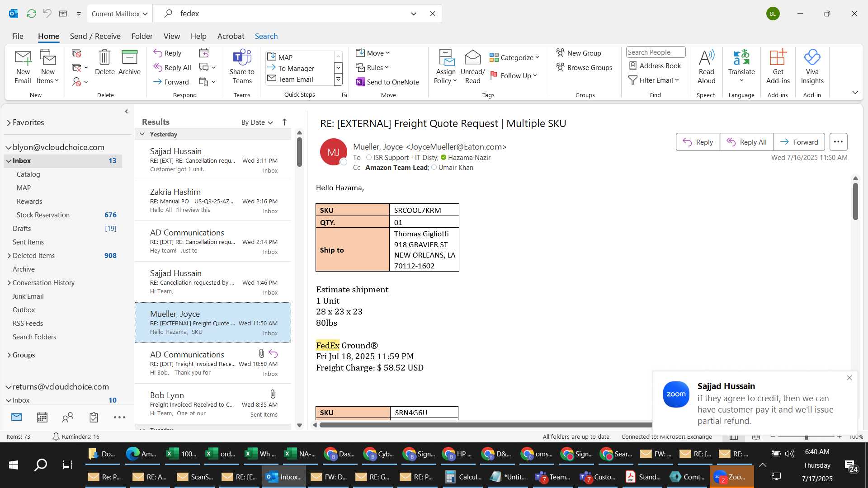
Task: Open Mail view in navigation bar
Action: pyautogui.click(x=16, y=417)
